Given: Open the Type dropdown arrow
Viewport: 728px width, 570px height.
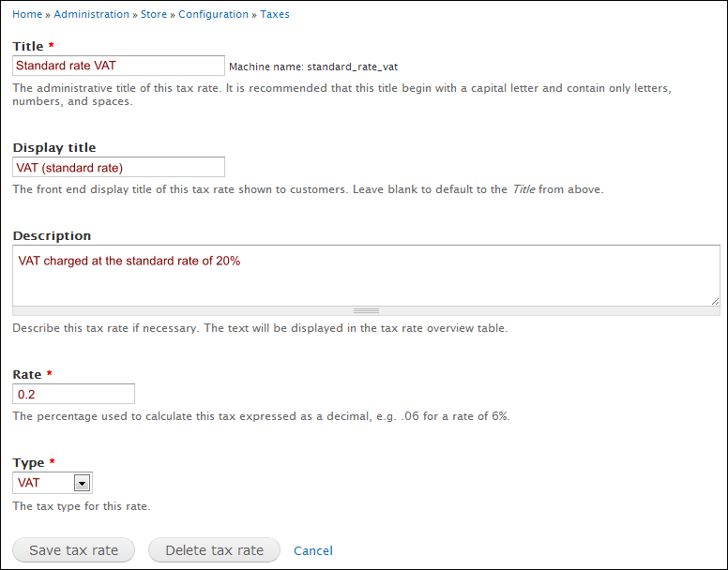Looking at the screenshot, I should click(82, 483).
